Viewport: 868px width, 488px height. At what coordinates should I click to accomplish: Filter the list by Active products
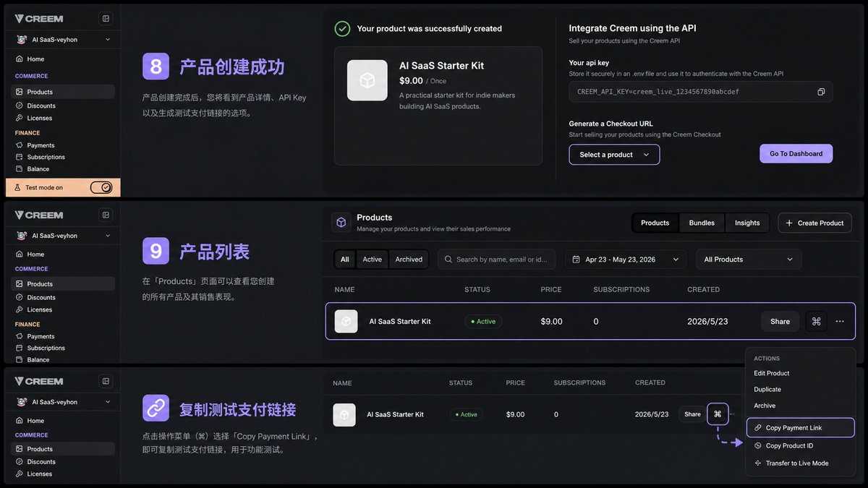click(373, 260)
